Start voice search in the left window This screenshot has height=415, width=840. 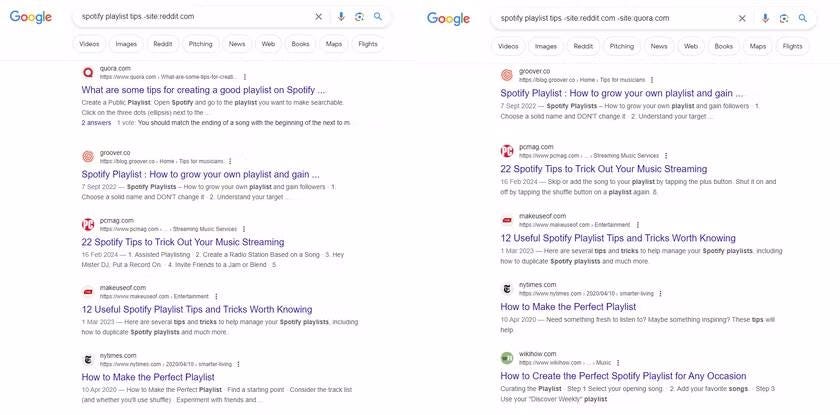[x=341, y=17]
